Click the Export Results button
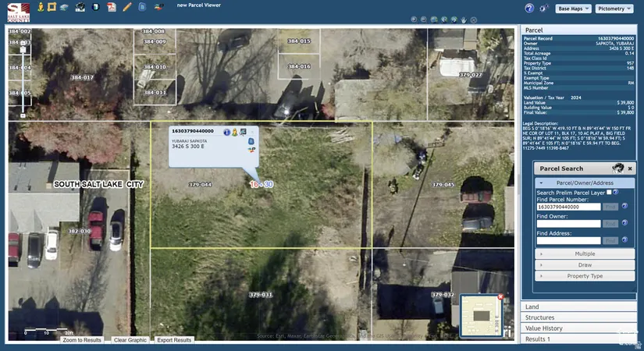Screen dimensions: 644x351 click(x=174, y=340)
